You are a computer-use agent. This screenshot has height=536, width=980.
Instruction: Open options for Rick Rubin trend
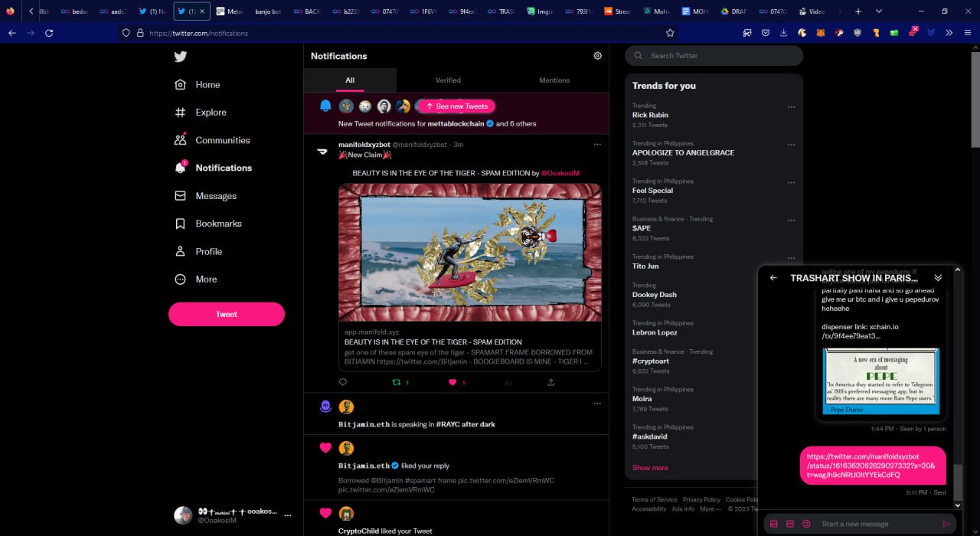791,106
